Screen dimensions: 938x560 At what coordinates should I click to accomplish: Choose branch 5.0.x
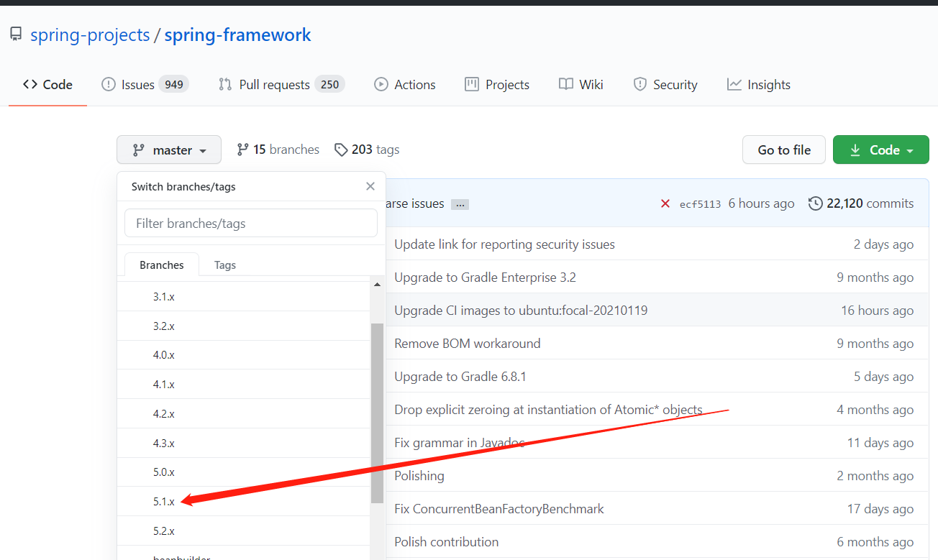point(245,472)
